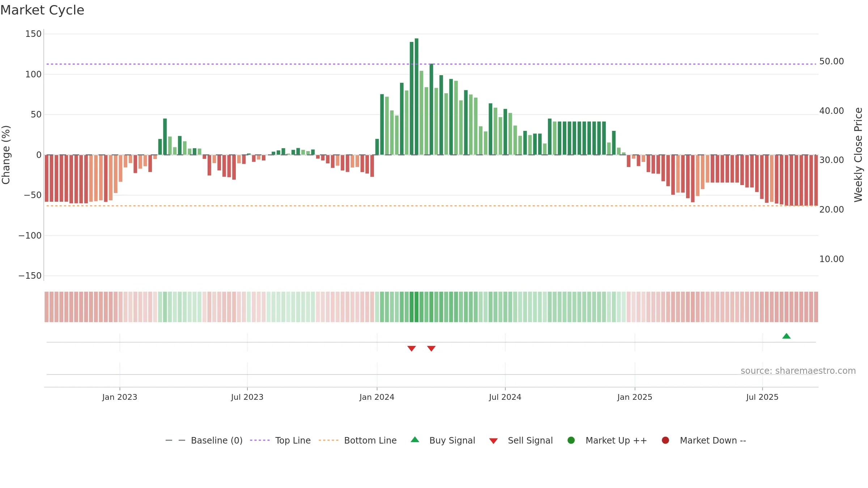This screenshot has width=868, height=488.
Task: Click the source: sharemaestro.com text
Action: 798,371
